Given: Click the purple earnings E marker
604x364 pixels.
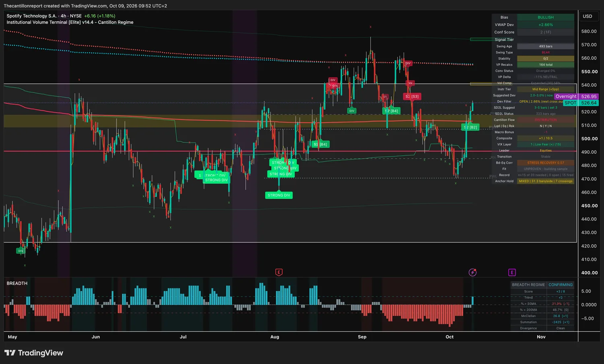Looking at the screenshot, I should click(512, 272).
